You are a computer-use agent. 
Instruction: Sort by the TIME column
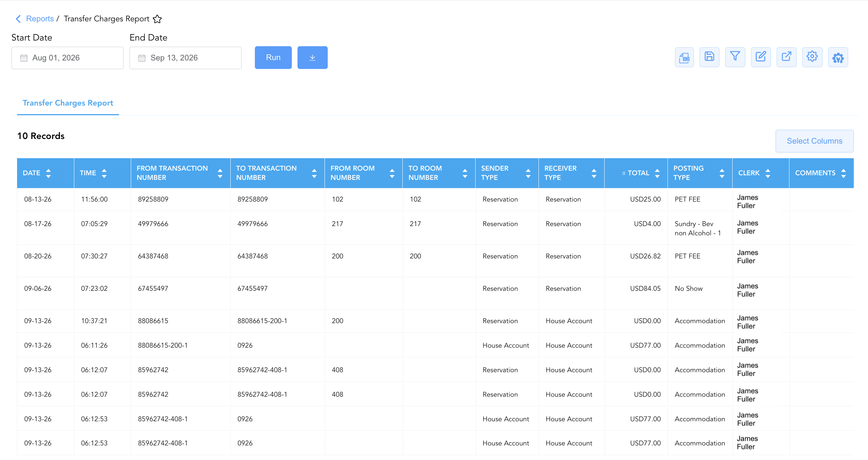tap(104, 173)
